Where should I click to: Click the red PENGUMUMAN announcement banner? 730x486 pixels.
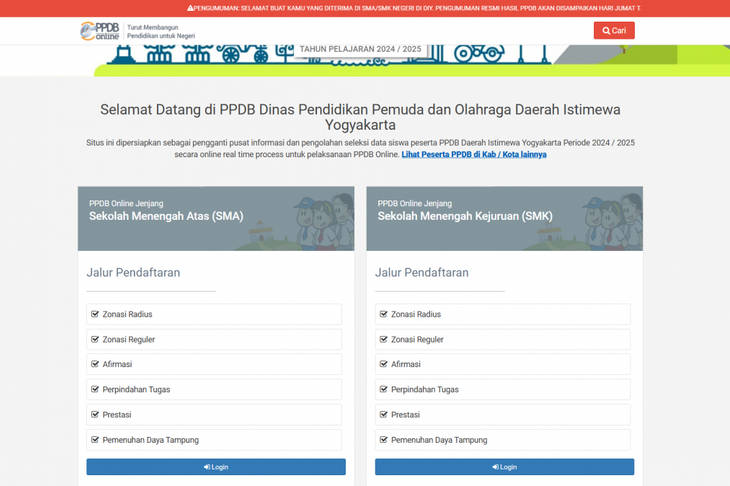point(365,8)
